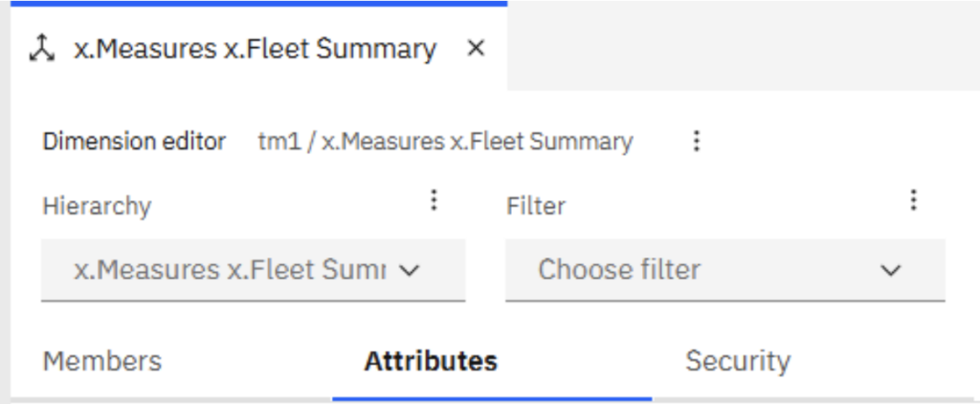This screenshot has height=404, width=980.
Task: Open the Filter options three-dot menu
Action: point(913,200)
